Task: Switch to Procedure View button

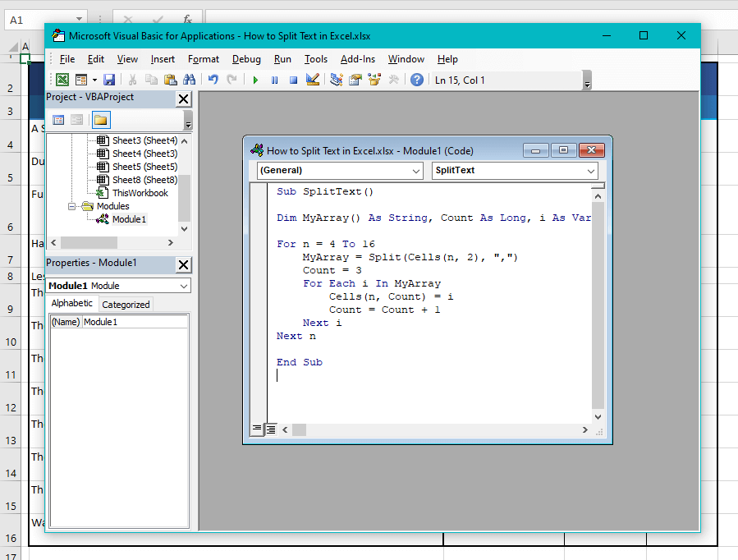Action: [x=257, y=429]
